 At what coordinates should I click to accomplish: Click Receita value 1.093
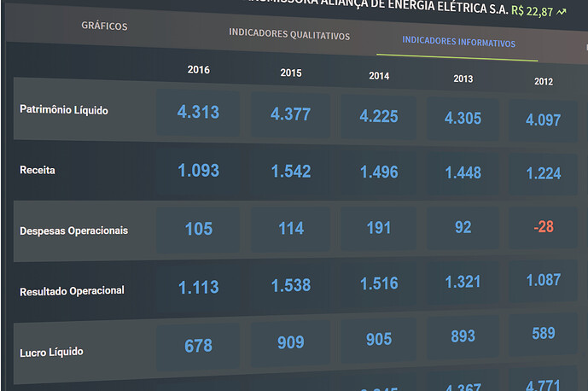(x=198, y=171)
